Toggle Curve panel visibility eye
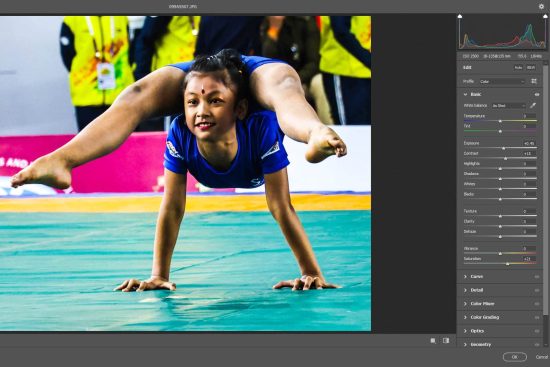The image size is (550, 367). click(537, 277)
